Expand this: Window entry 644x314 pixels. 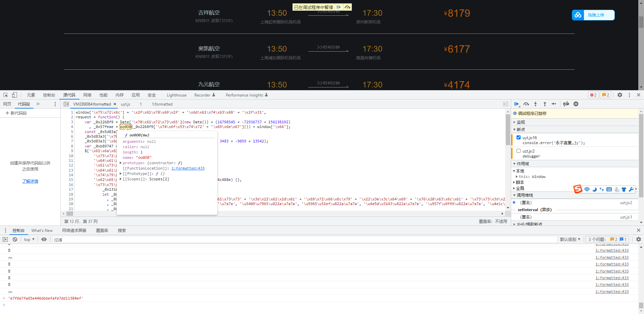point(517,177)
